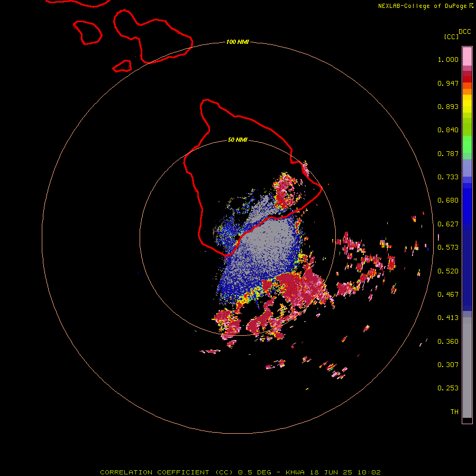The height and width of the screenshot is (476, 476).
Task: Click the 0.680 color scale value
Action: pos(448,200)
